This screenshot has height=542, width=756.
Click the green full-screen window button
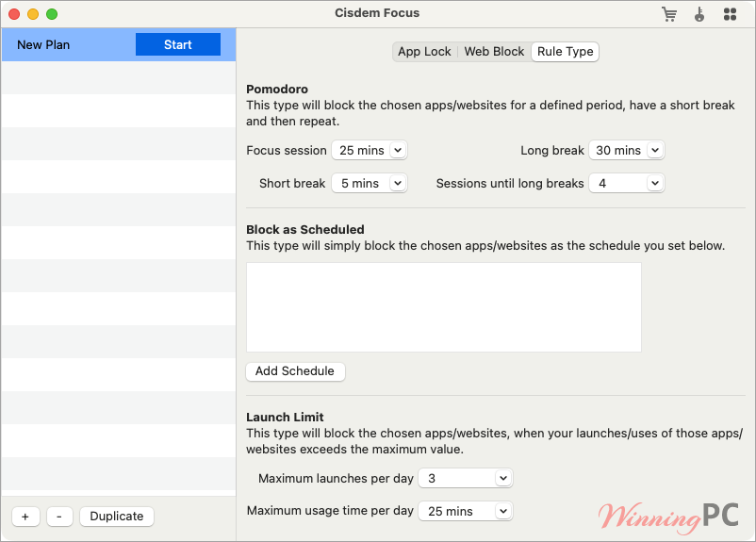pyautogui.click(x=52, y=14)
